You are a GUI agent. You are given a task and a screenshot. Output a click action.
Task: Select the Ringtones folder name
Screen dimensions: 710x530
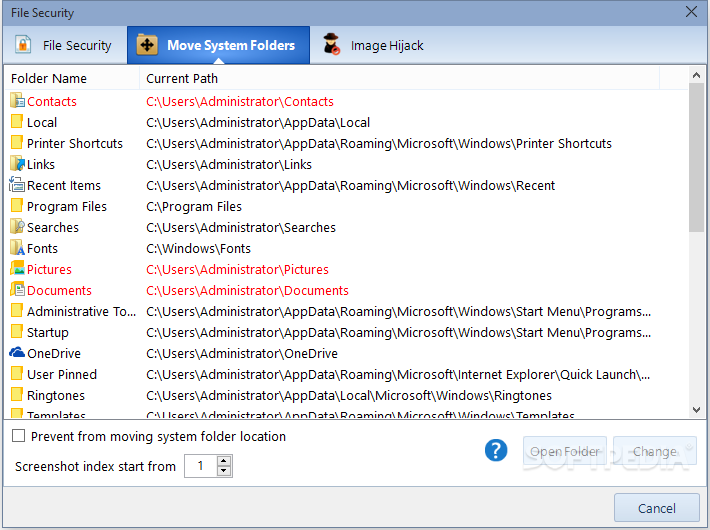click(56, 395)
